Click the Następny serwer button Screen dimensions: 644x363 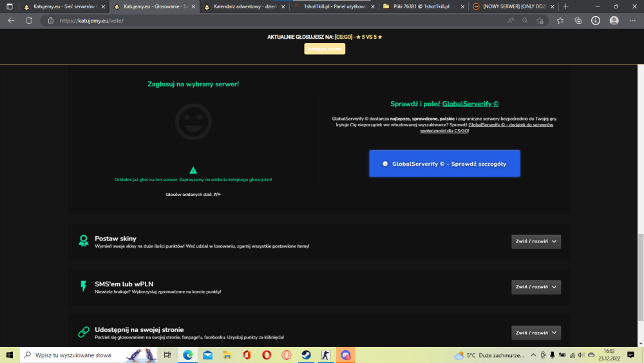[325, 48]
